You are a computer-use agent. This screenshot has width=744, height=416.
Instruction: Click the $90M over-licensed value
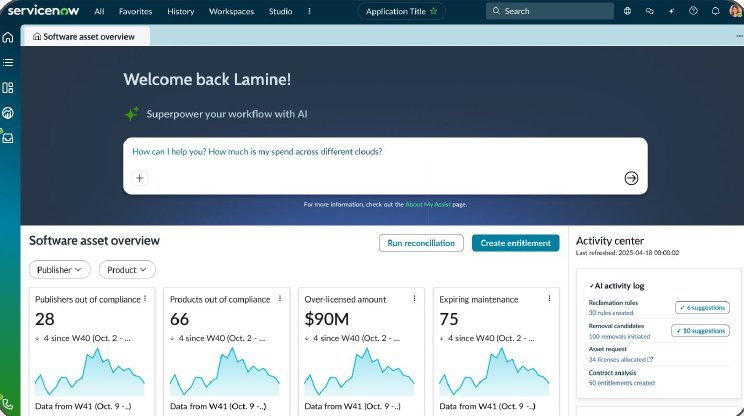tap(326, 319)
